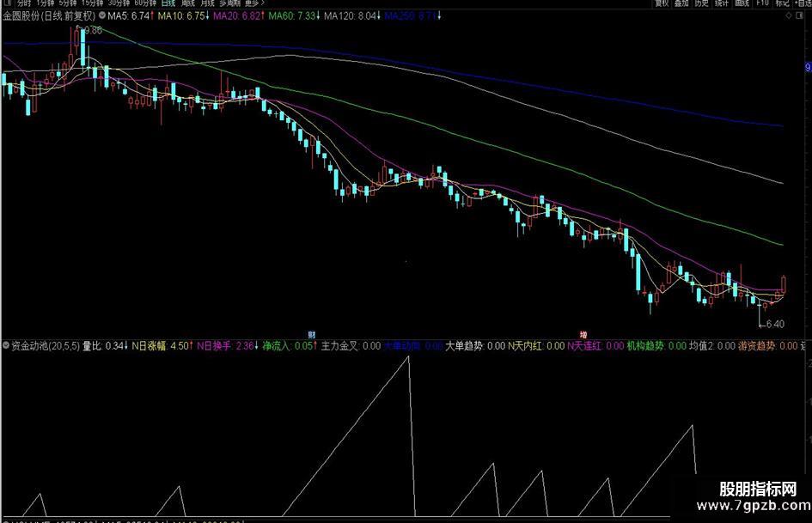812x523 pixels.
Task: Open the main chart indicator settings circle icon
Action: 102,15
